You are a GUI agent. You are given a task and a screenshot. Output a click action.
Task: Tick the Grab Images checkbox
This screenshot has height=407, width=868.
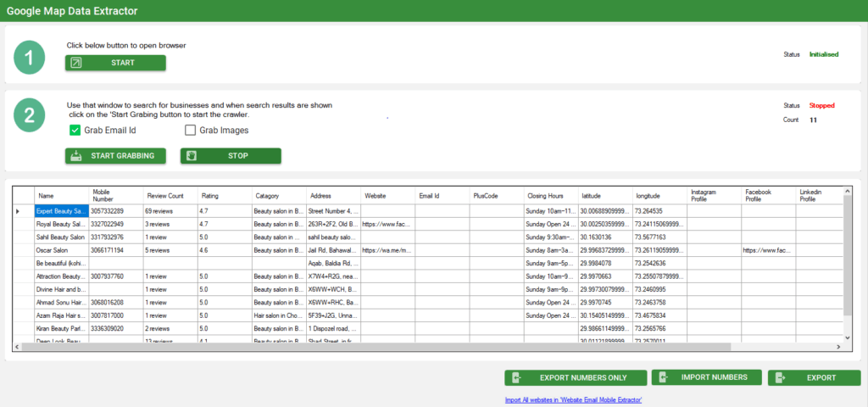(190, 131)
